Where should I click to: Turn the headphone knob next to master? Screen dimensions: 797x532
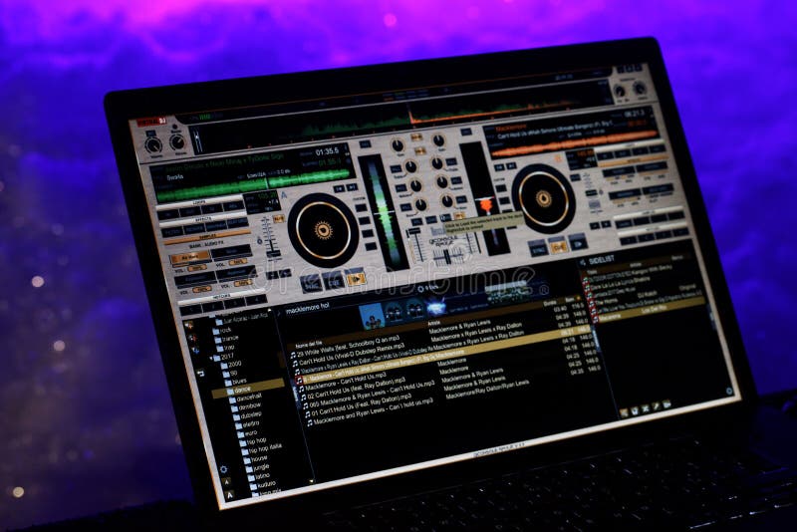[x=177, y=141]
